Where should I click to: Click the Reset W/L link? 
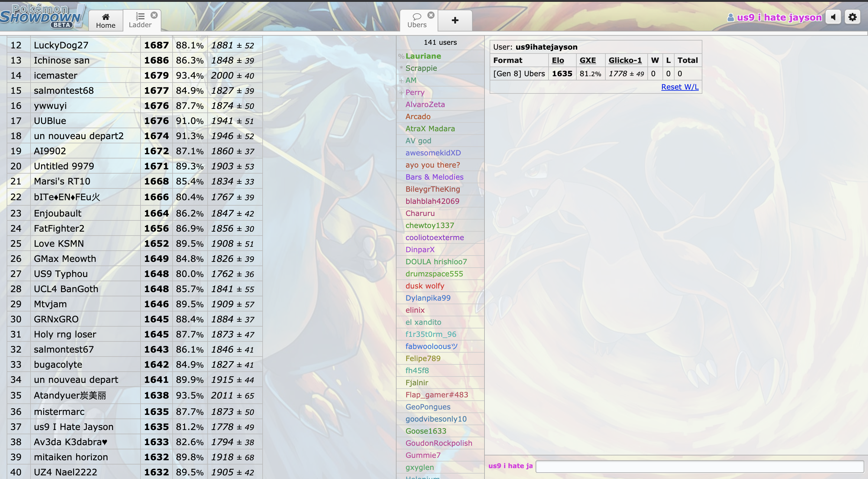680,87
